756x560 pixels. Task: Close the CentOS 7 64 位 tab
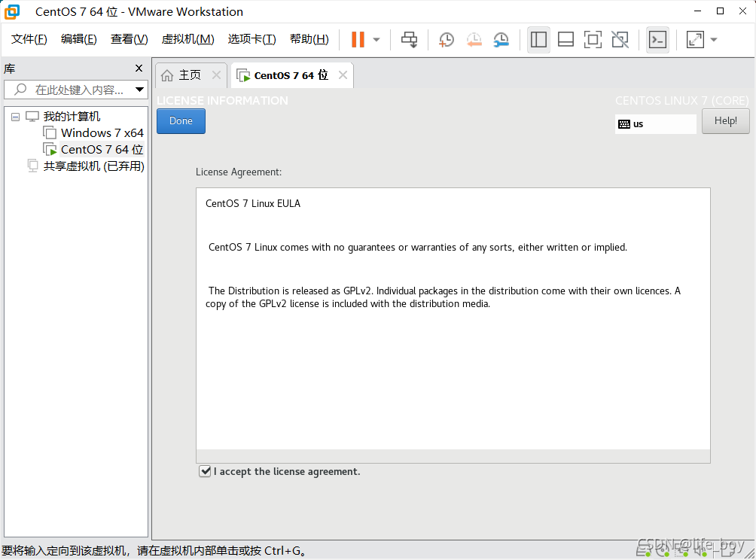343,75
